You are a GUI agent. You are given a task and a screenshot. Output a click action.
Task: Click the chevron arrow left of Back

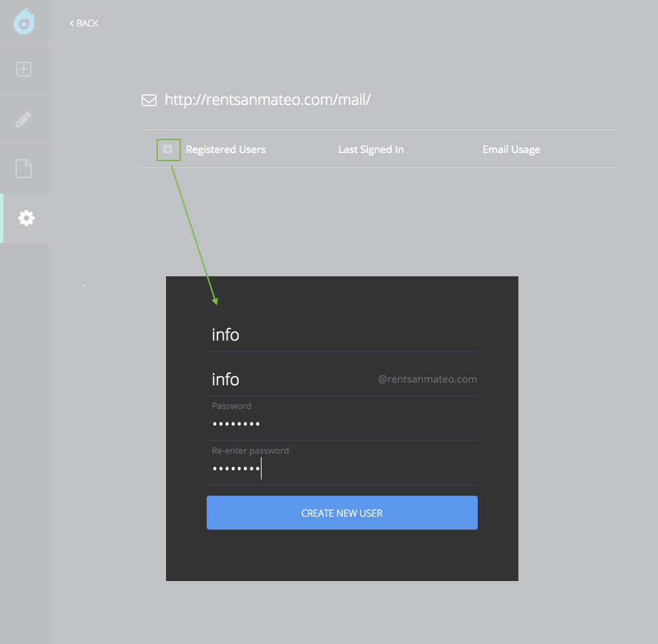tap(71, 23)
